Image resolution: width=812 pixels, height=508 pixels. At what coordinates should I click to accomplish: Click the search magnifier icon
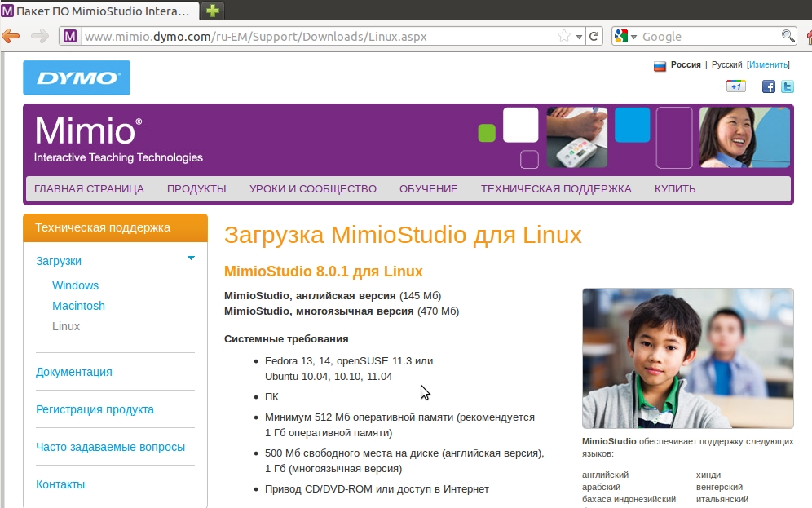pyautogui.click(x=788, y=36)
